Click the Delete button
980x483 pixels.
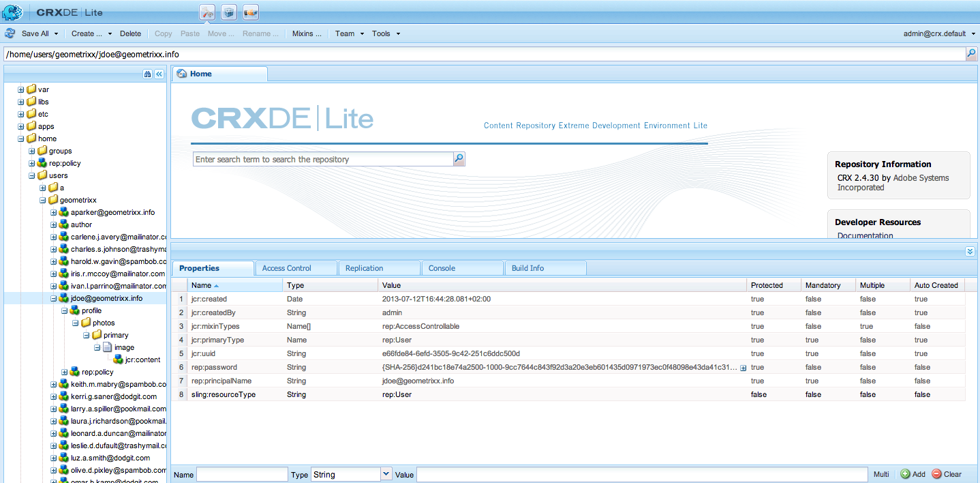pyautogui.click(x=131, y=33)
